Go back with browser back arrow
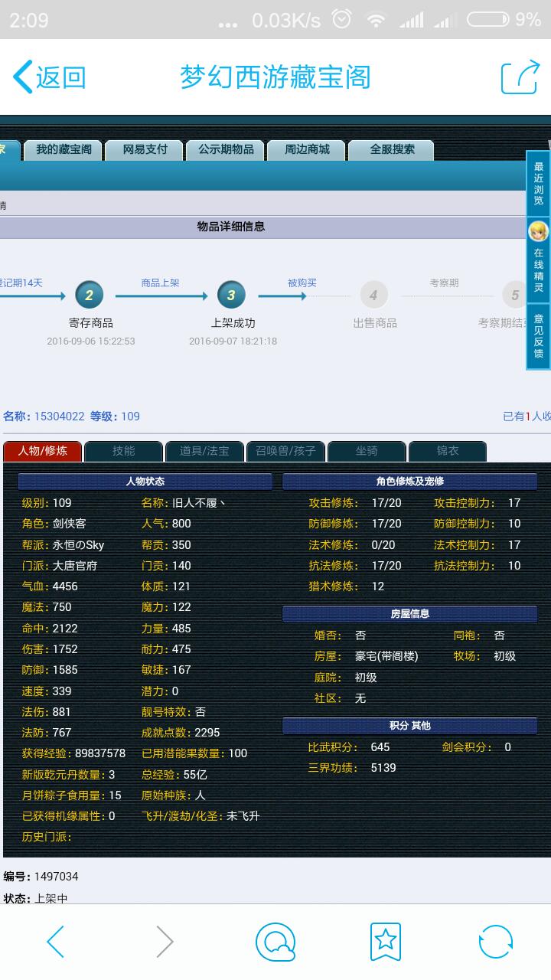Viewport: 551px width, 980px height. (56, 942)
